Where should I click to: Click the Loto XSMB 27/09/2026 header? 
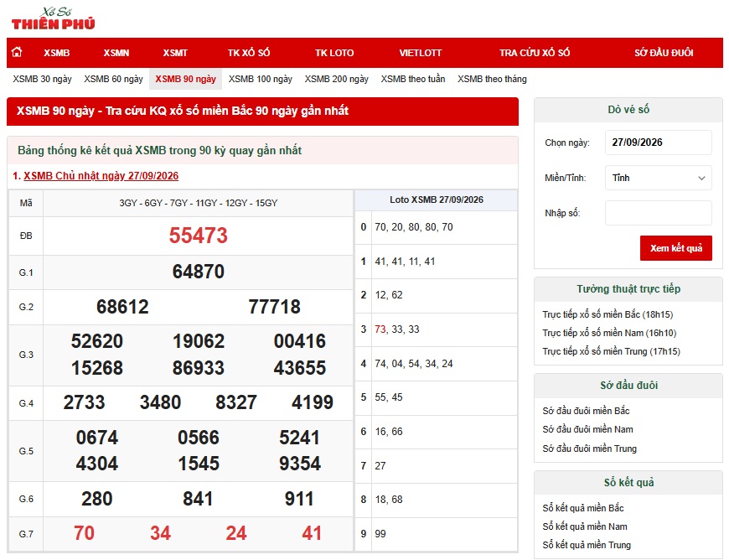437,200
